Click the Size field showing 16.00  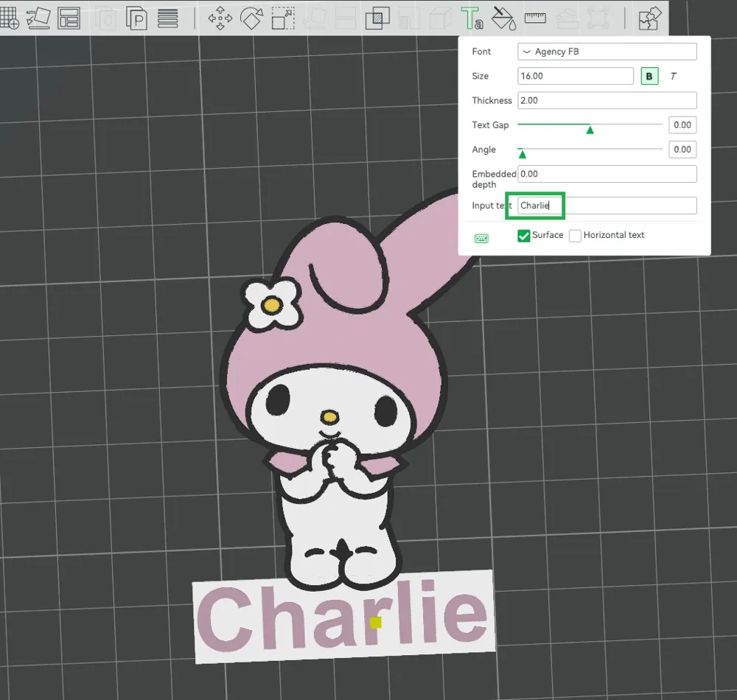tap(576, 76)
